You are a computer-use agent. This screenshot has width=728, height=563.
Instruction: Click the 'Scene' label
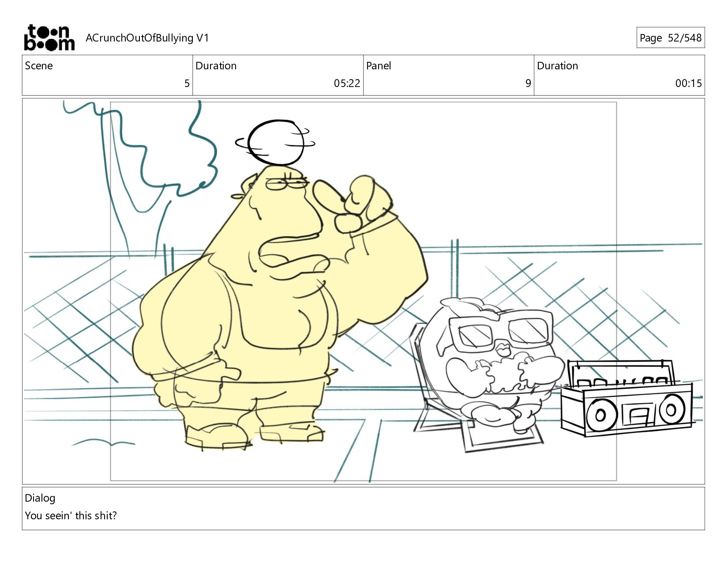coord(39,66)
